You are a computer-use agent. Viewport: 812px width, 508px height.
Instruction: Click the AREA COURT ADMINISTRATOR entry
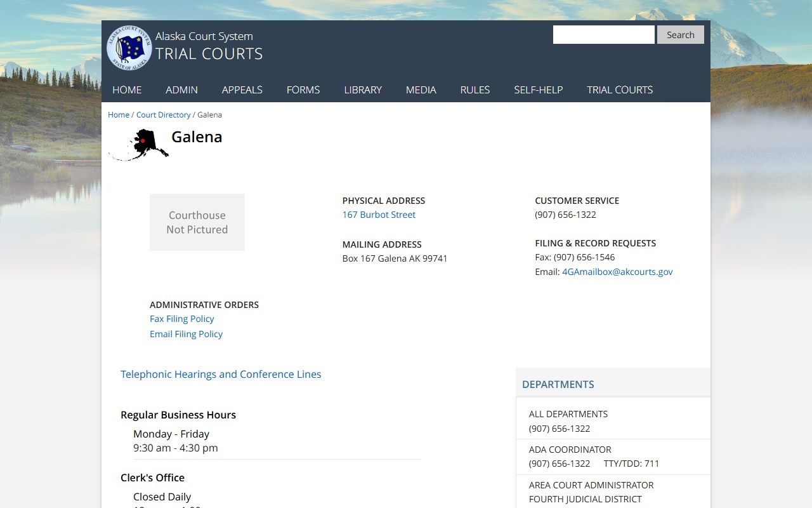(591, 485)
